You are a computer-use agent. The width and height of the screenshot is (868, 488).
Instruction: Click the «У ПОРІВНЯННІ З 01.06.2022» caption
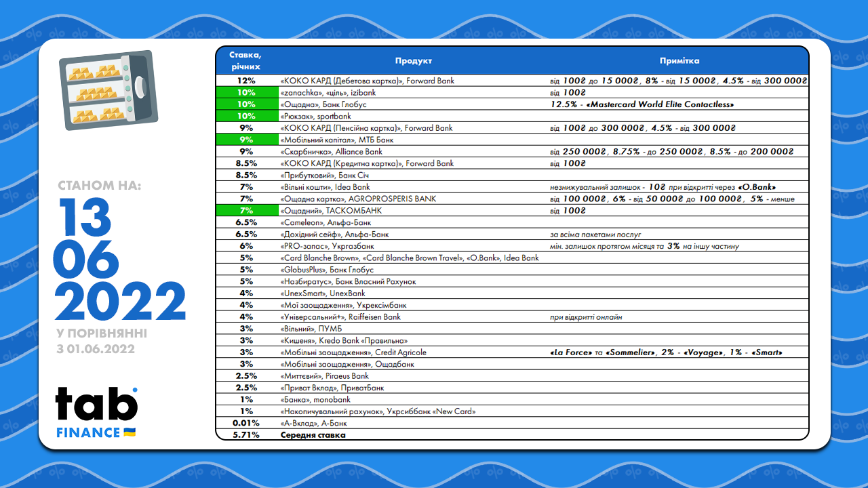click(102, 342)
